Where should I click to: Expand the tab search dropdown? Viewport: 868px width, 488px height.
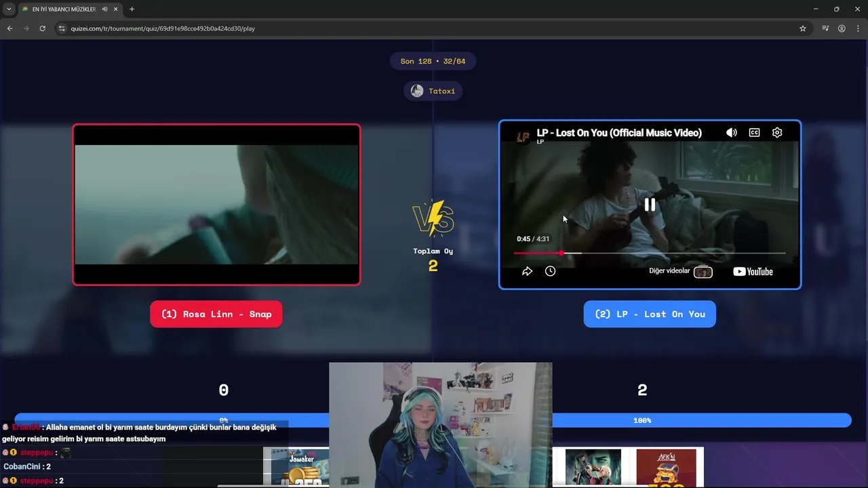(x=9, y=9)
